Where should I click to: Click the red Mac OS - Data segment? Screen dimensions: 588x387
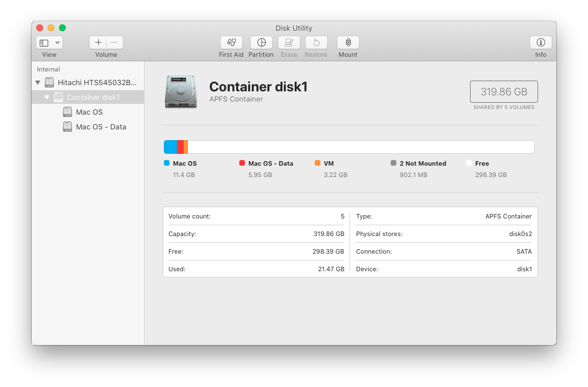coord(180,147)
